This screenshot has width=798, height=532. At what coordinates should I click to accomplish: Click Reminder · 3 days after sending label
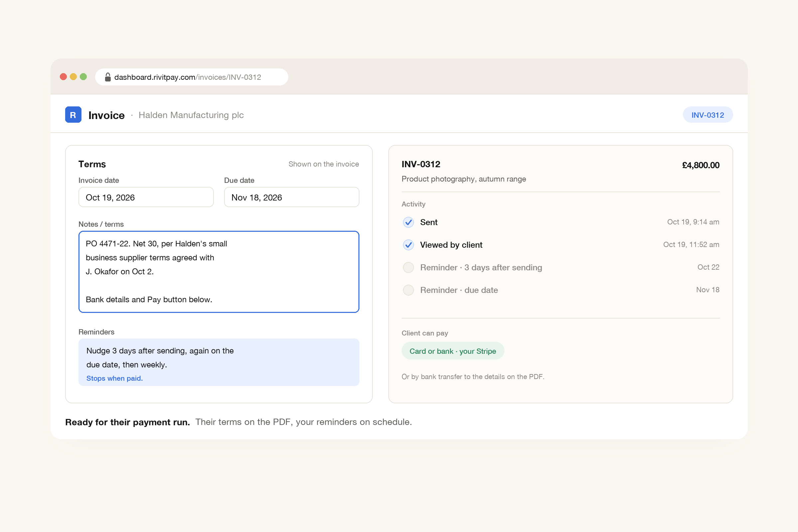(481, 268)
